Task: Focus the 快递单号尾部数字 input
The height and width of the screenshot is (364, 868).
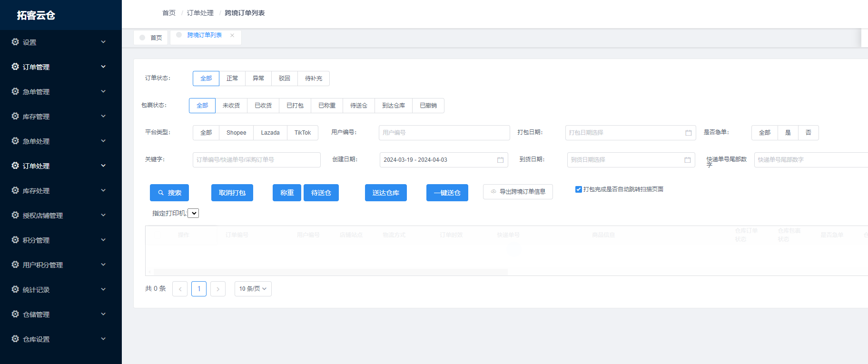Action: coord(811,160)
